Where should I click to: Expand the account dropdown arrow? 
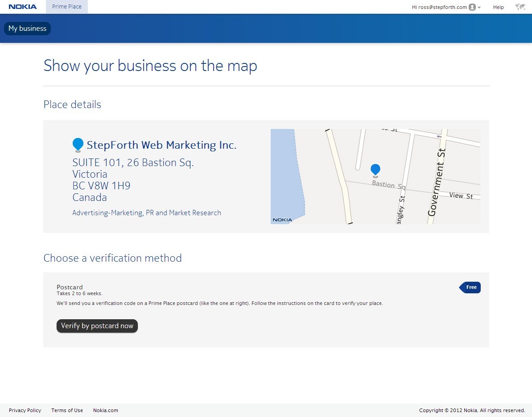[x=479, y=8]
